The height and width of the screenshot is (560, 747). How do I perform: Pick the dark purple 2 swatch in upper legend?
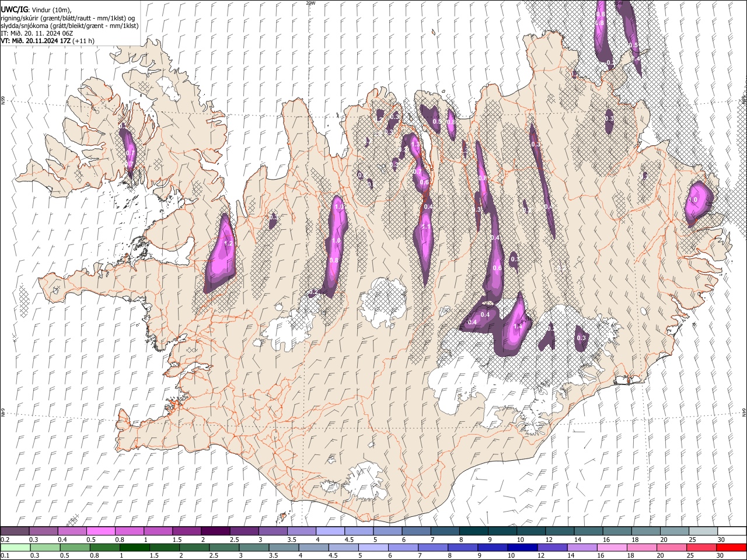(x=215, y=531)
